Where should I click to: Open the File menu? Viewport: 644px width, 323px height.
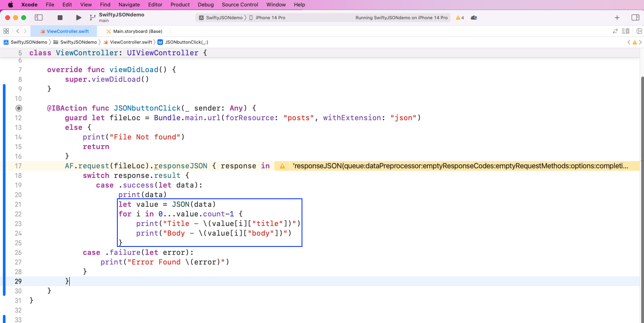point(50,5)
